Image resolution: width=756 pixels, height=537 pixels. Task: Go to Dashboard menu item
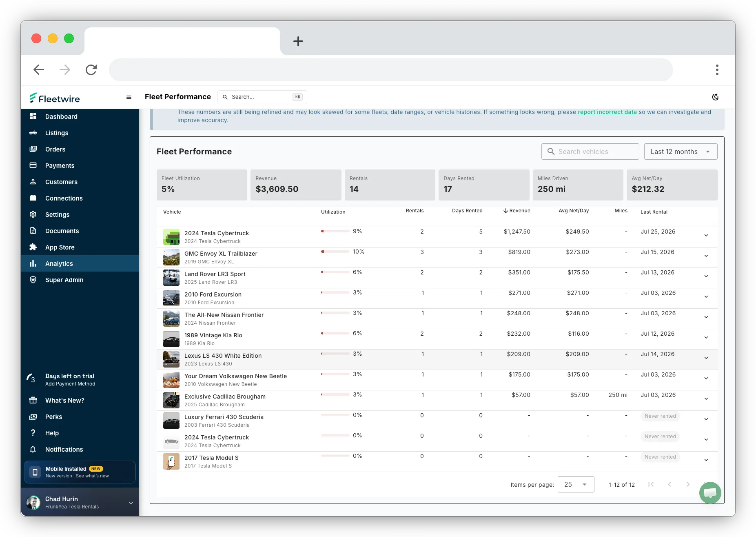point(80,116)
